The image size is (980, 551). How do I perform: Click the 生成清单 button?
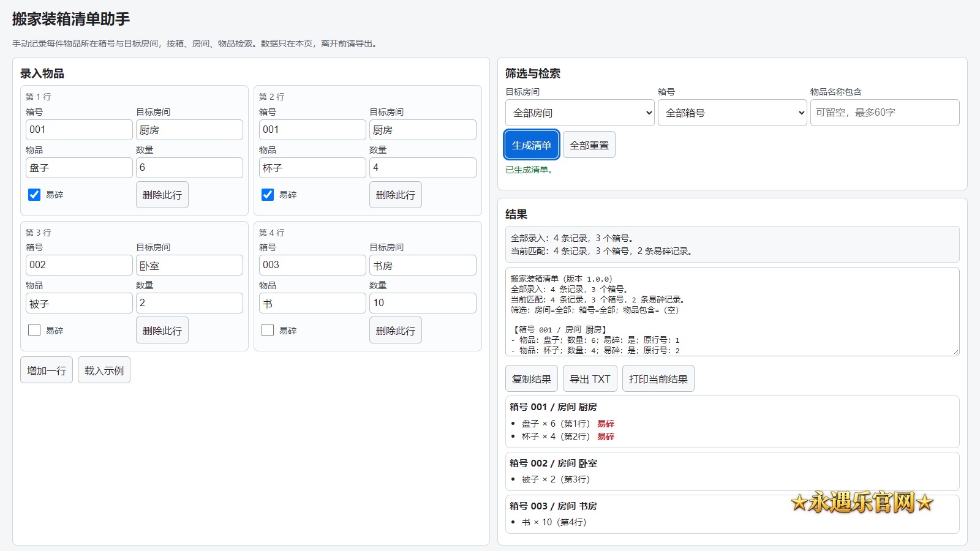532,145
